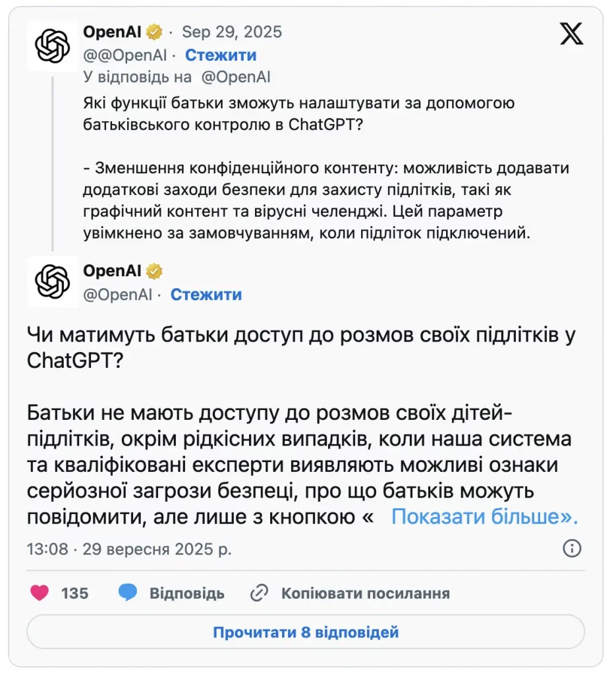Click the verified badge in the top quoted post

pyautogui.click(x=155, y=31)
